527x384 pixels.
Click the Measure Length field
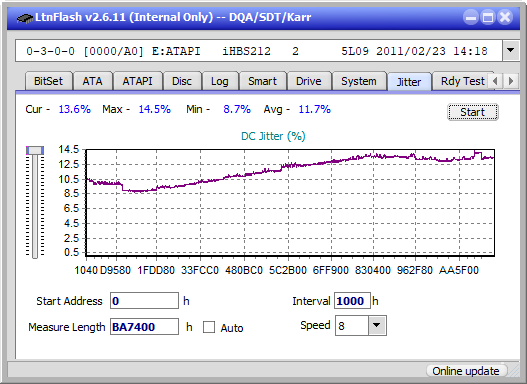pos(145,327)
